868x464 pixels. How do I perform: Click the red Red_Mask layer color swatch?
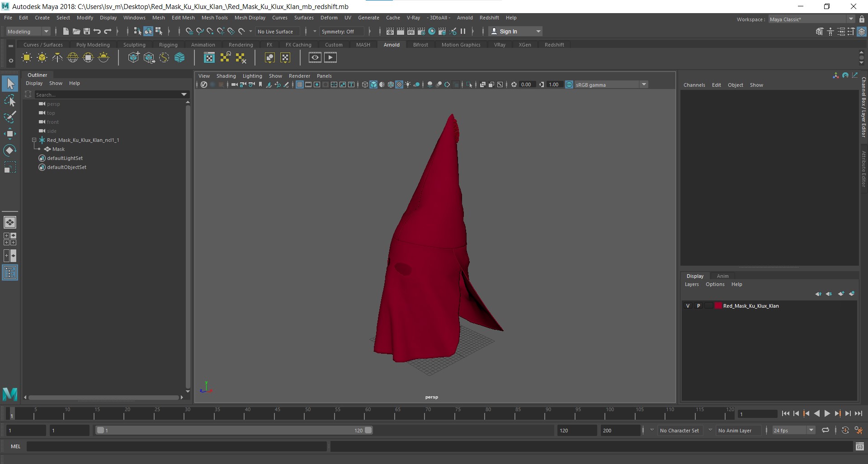[x=718, y=306]
